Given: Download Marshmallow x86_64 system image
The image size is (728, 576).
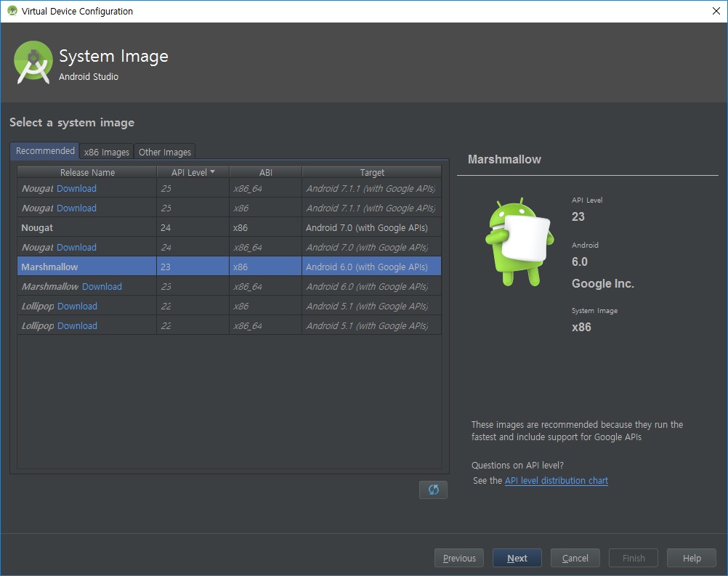Looking at the screenshot, I should pos(102,287).
